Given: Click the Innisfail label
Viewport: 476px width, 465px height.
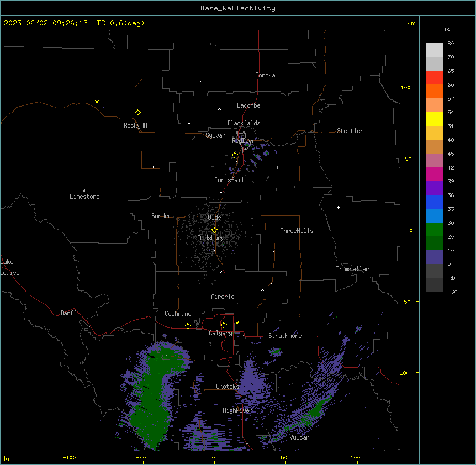Looking at the screenshot, I should coord(229,180).
